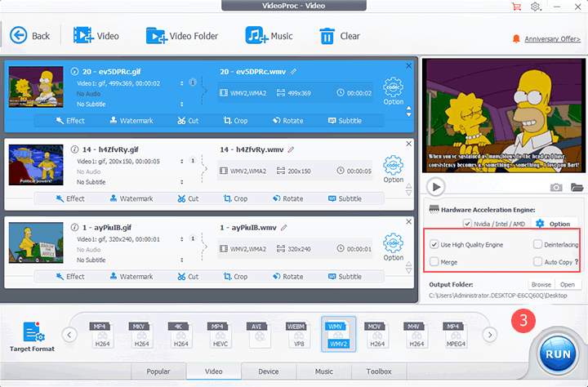Enable the Merge checkbox
This screenshot has height=387, width=588.
click(x=434, y=262)
